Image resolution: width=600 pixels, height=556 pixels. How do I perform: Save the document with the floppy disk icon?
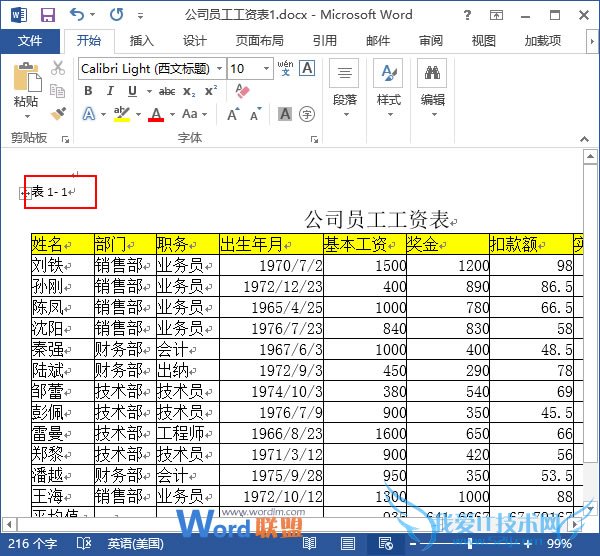(48, 15)
